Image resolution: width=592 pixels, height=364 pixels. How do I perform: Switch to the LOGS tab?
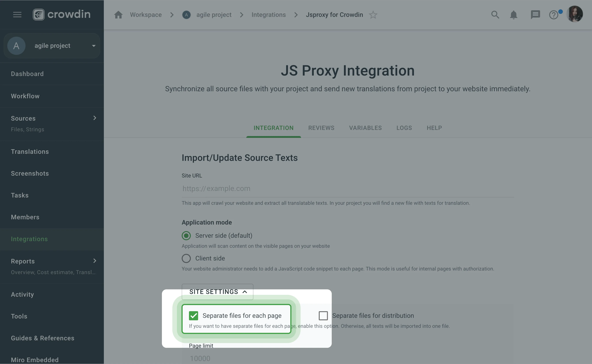click(x=404, y=127)
